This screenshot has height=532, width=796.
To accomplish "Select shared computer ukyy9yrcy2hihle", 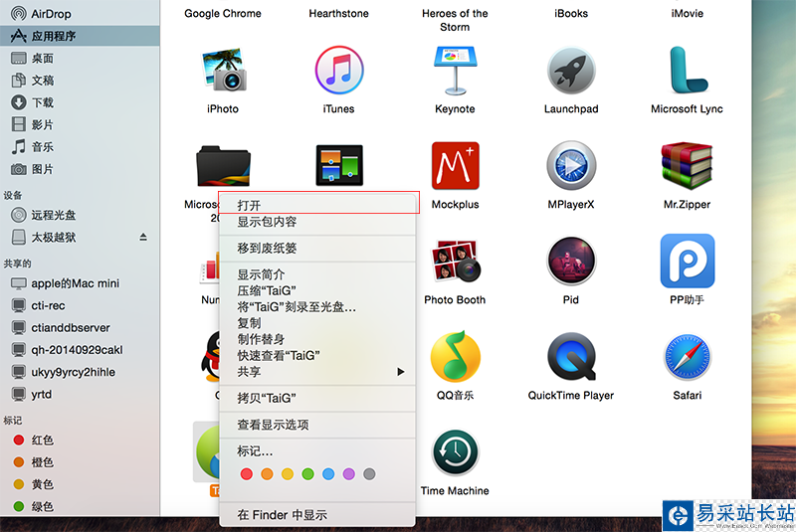I will pyautogui.click(x=80, y=372).
